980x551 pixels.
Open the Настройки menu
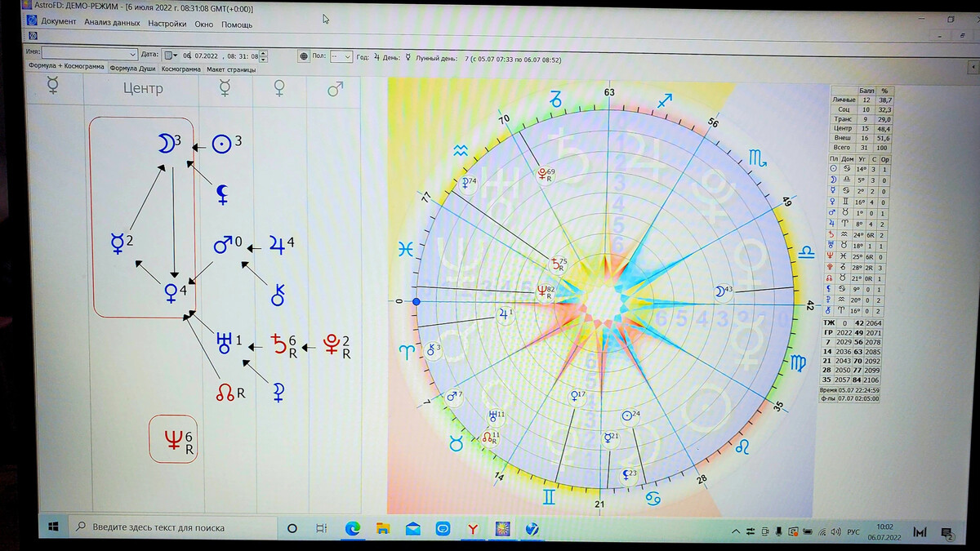coord(167,23)
